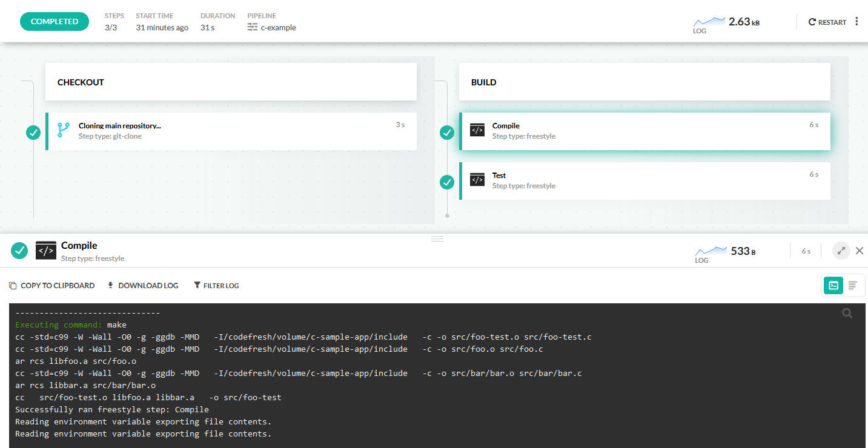Click the Test step code icon
The image size is (868, 448).
(477, 180)
